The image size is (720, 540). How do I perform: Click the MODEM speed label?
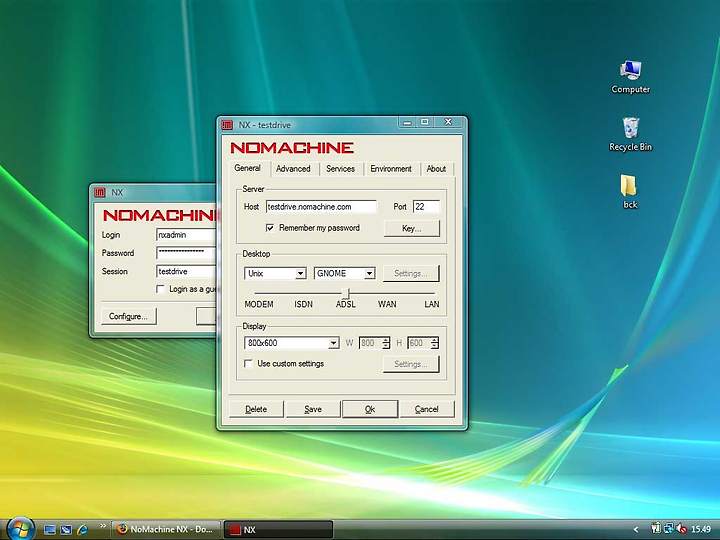[259, 304]
